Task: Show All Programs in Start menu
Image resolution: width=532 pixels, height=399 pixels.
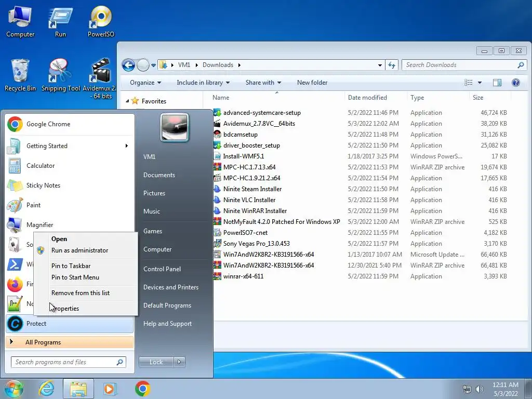Action: (70, 342)
